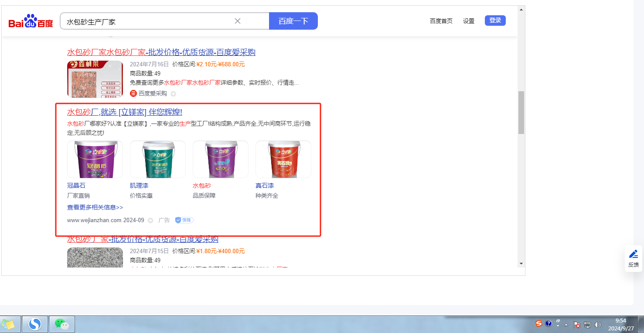This screenshot has height=333, width=644.
Task: Click the 登录 login button
Action: click(495, 21)
